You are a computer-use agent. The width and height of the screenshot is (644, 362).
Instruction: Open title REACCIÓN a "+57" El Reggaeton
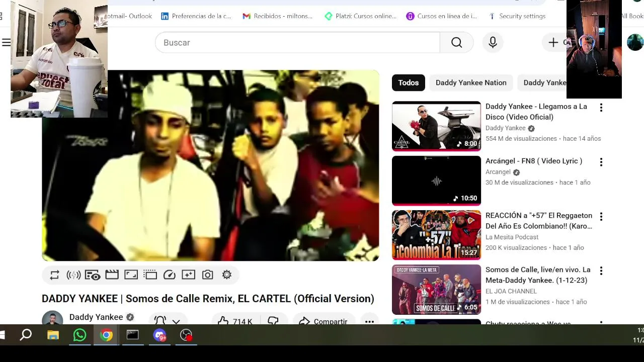(x=539, y=221)
